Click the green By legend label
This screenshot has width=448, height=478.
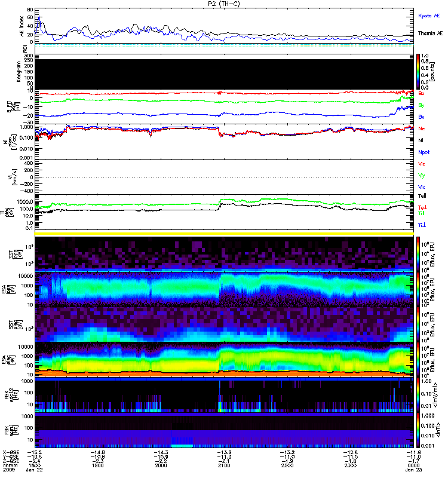coord(421,106)
